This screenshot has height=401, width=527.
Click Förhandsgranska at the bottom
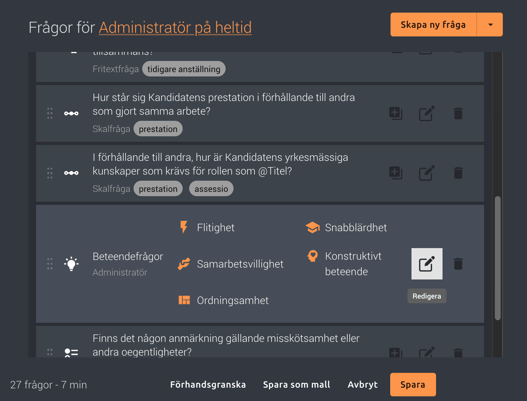[208, 385]
